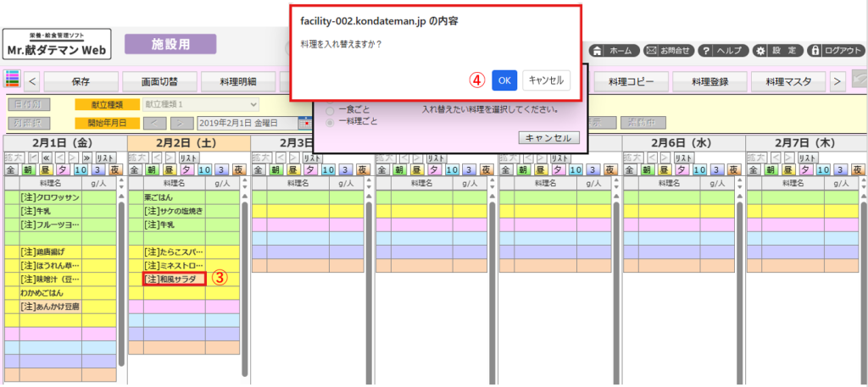Click キャンセル in the browser dialog
The image size is (868, 387).
[546, 80]
